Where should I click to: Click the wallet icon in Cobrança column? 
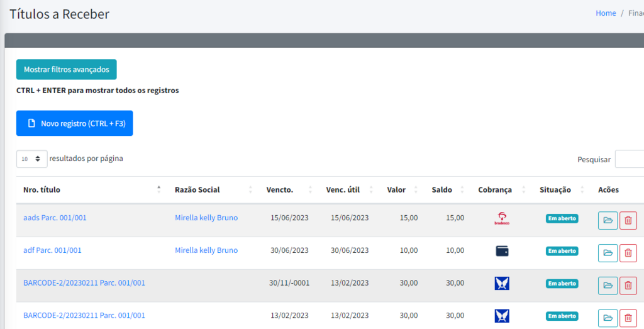point(501,251)
